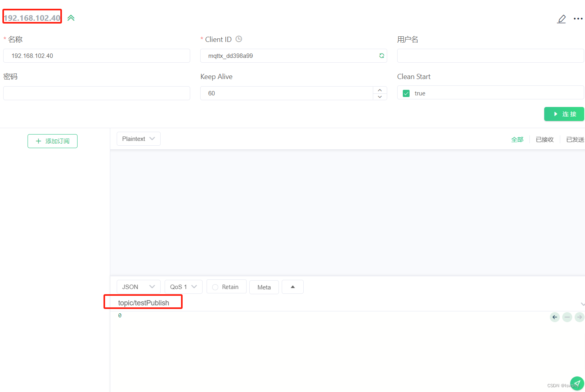Click the topic/testPublish topic input field
This screenshot has width=585, height=392.
click(143, 302)
